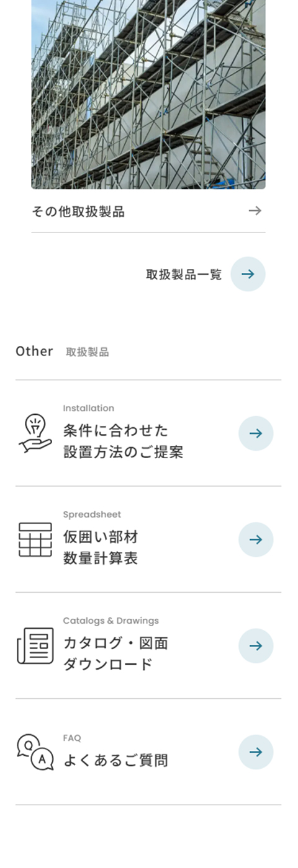Click round arrow button next to 取扱製品一覧

248,274
